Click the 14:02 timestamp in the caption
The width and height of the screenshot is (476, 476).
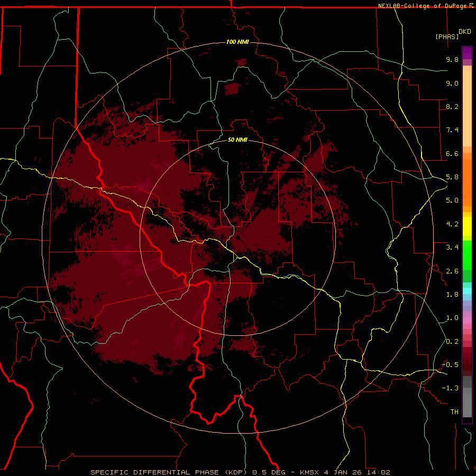pos(379,472)
